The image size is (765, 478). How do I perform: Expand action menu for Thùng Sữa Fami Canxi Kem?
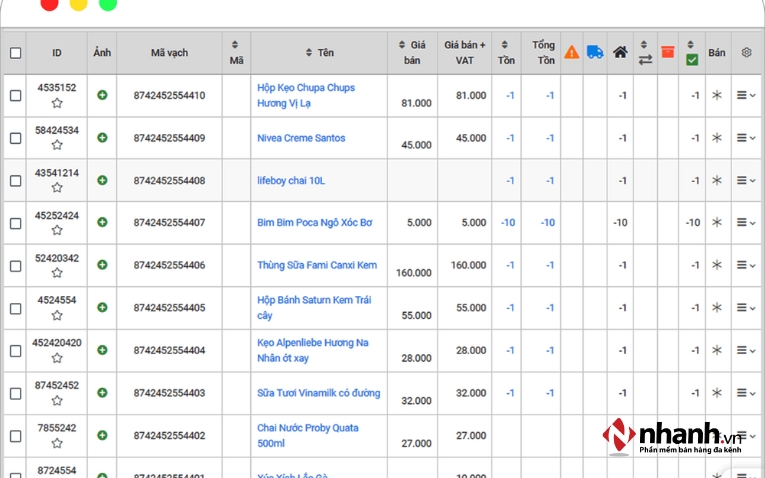point(746,266)
